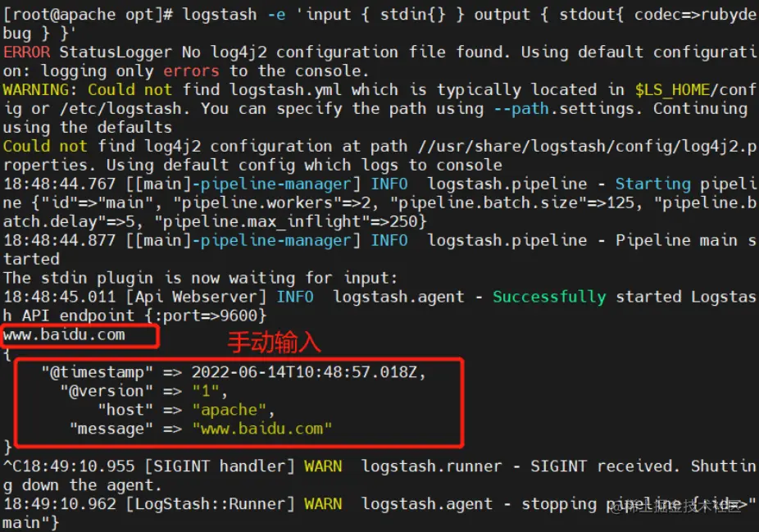The height and width of the screenshot is (532, 759).
Task: Click the message value "www.baidu.com"
Action: (261, 429)
